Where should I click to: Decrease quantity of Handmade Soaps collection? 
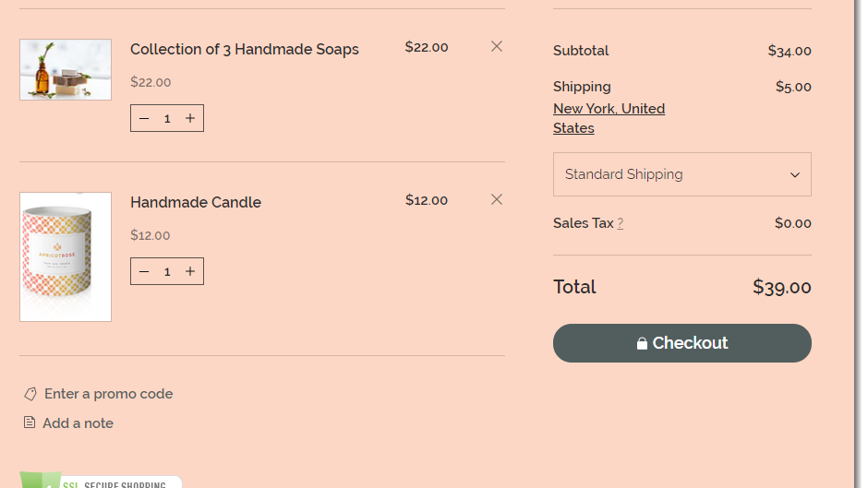(x=144, y=118)
